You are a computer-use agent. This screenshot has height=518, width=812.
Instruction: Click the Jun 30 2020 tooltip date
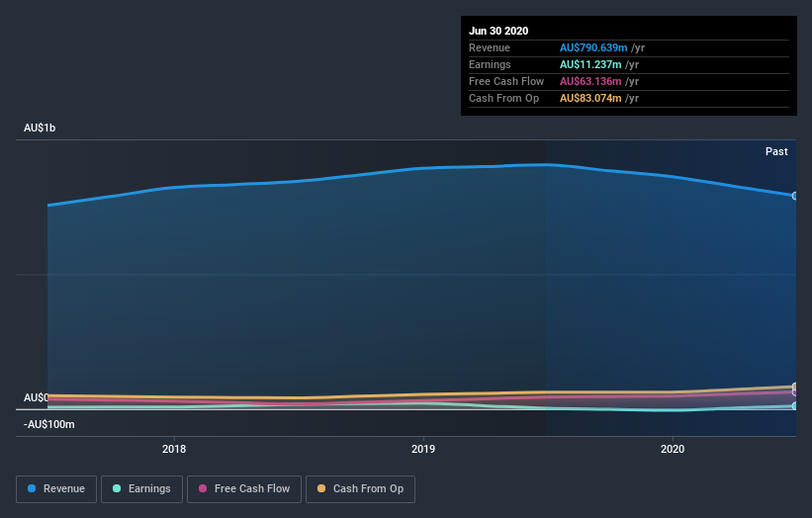pyautogui.click(x=498, y=31)
